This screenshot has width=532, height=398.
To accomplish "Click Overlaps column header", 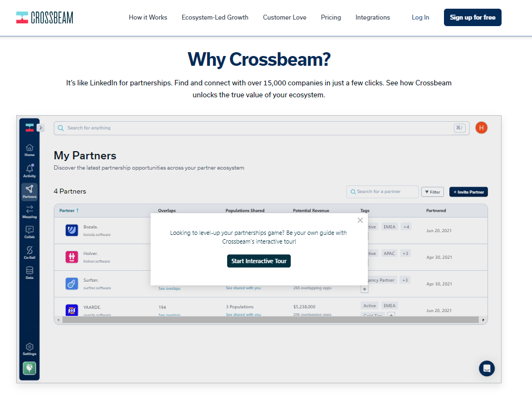I will (x=167, y=210).
